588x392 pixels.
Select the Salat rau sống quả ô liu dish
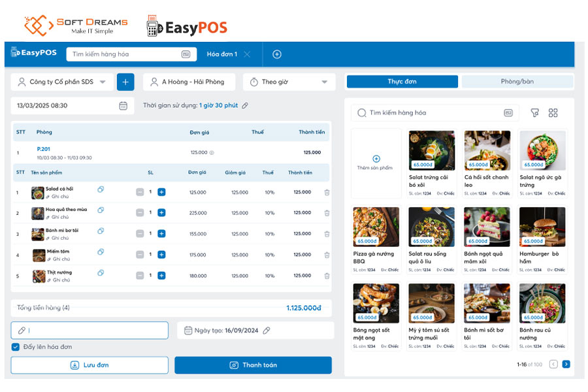[432, 240]
